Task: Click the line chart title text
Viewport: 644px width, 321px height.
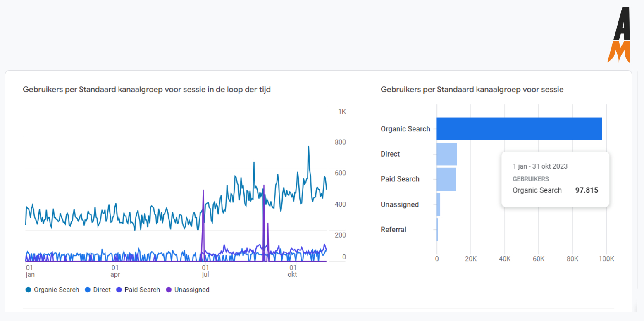Action: (147, 89)
